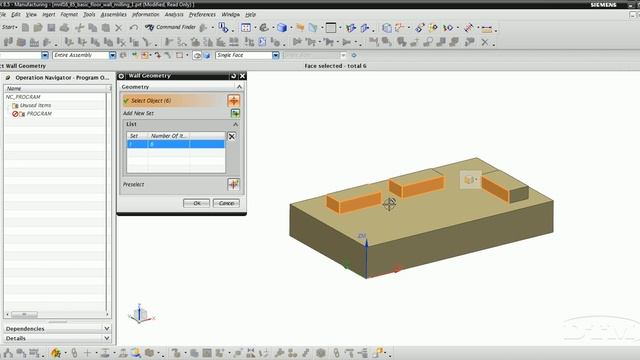
Task: Click the Preselect icon in Wall Geometry dialog
Action: coord(233,184)
